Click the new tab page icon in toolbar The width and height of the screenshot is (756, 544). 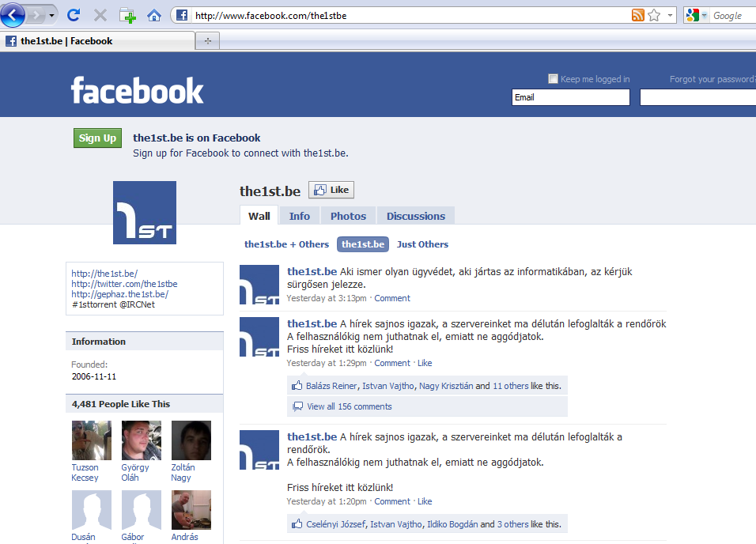pyautogui.click(x=127, y=16)
